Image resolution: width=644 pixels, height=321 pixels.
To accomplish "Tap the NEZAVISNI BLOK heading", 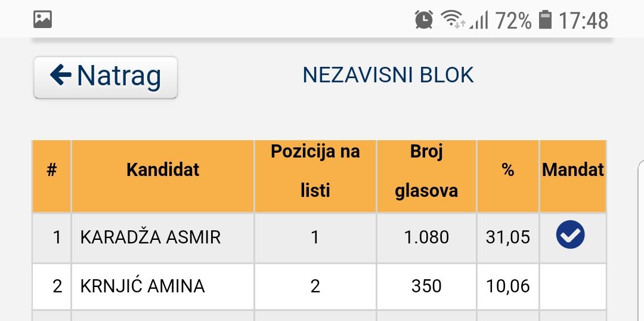I will coord(388,75).
